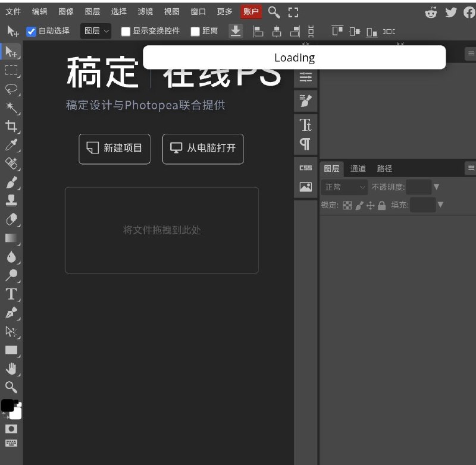
Task: Click the download export icon in options bar
Action: [x=236, y=31]
